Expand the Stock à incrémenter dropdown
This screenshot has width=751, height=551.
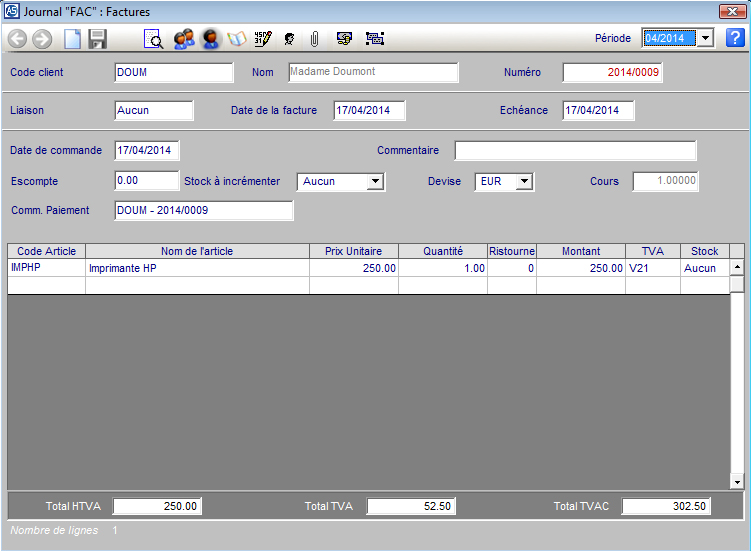click(x=375, y=182)
